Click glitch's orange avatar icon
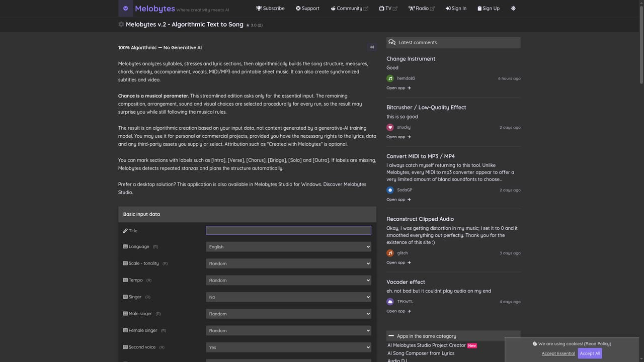This screenshot has height=362, width=644. click(390, 253)
